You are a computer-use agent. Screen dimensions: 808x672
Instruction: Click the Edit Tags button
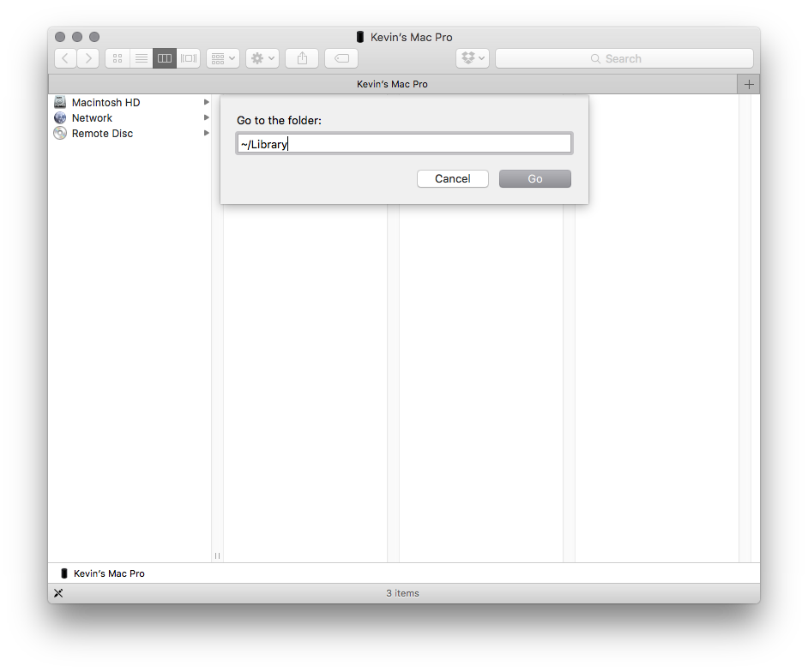(x=341, y=58)
